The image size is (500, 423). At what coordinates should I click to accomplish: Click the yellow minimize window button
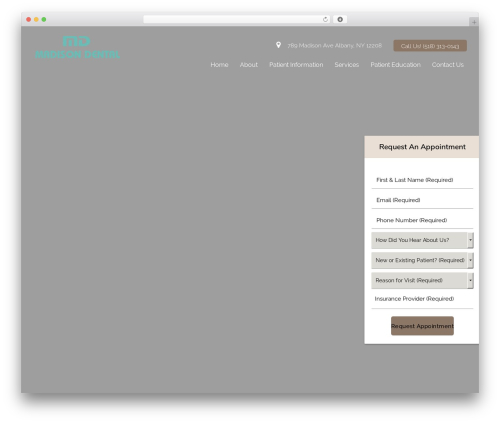click(x=36, y=19)
